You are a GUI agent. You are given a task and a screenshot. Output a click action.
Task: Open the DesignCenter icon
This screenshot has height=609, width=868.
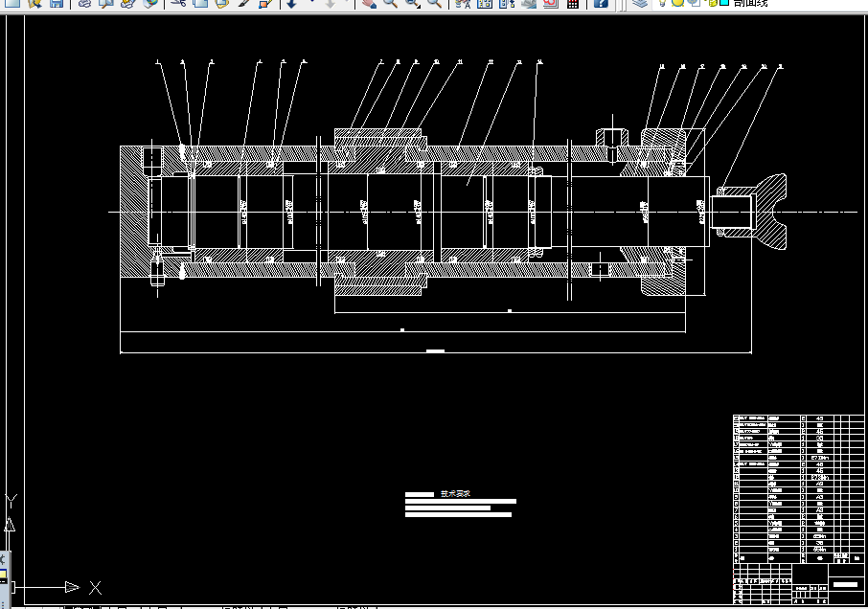pyautogui.click(x=485, y=3)
